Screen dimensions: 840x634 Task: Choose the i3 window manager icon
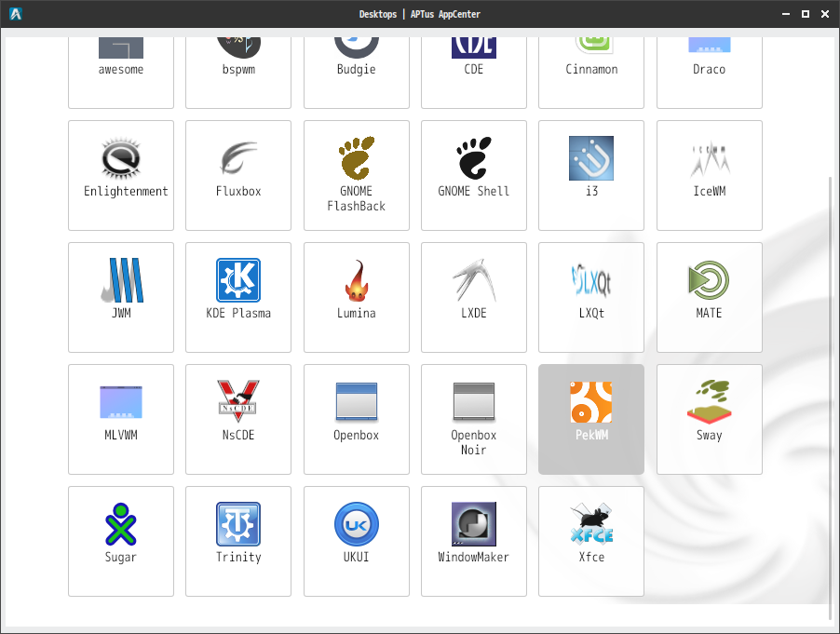(591, 158)
